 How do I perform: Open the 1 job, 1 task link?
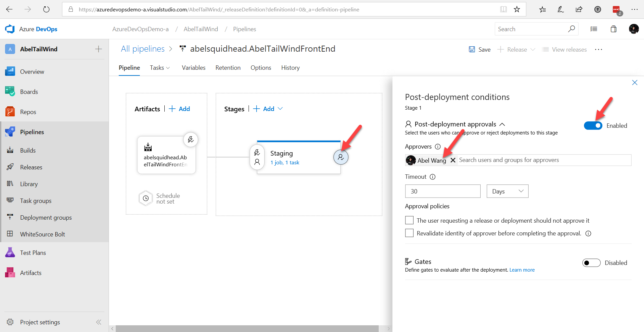[x=285, y=163]
